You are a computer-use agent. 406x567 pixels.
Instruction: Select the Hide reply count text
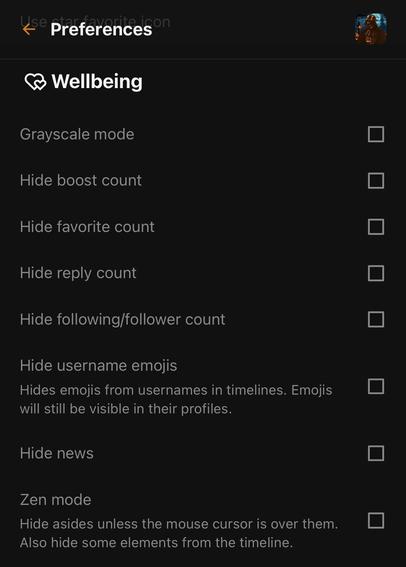78,273
